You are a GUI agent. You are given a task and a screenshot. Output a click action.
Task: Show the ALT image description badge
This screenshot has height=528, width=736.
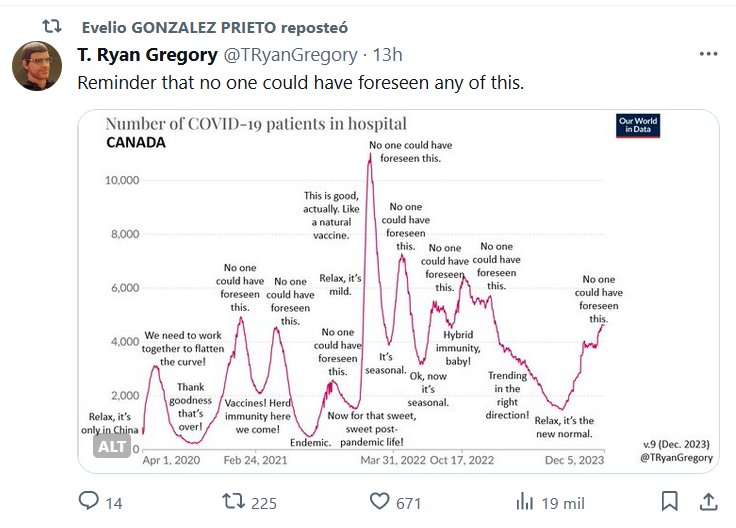(x=112, y=447)
